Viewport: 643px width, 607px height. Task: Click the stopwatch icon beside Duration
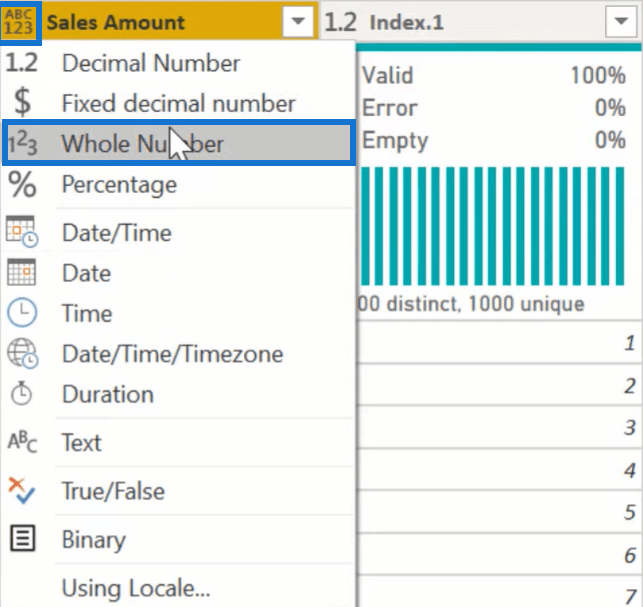tap(21, 393)
